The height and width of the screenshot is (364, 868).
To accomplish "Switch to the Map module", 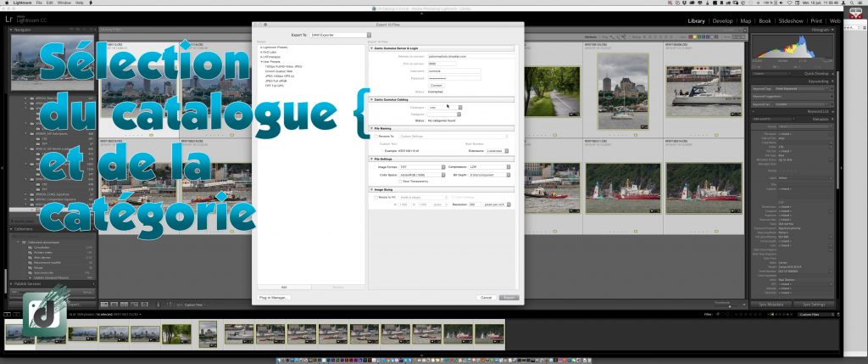I will [746, 21].
